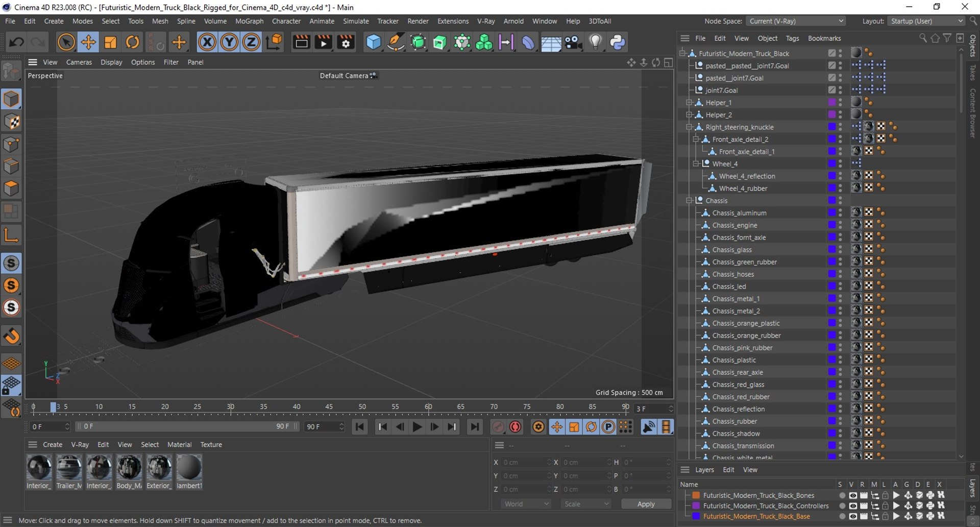Open Bookmarks in Object manager
980x527 pixels.
click(x=824, y=38)
